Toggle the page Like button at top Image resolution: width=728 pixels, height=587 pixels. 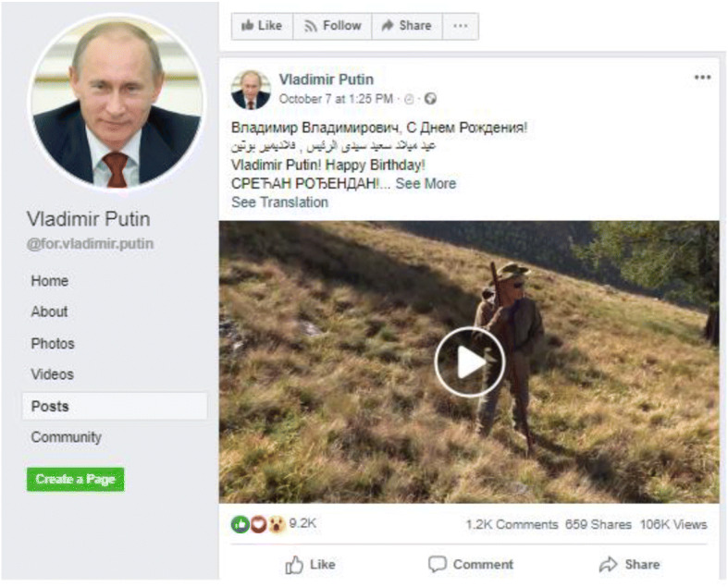(x=262, y=26)
